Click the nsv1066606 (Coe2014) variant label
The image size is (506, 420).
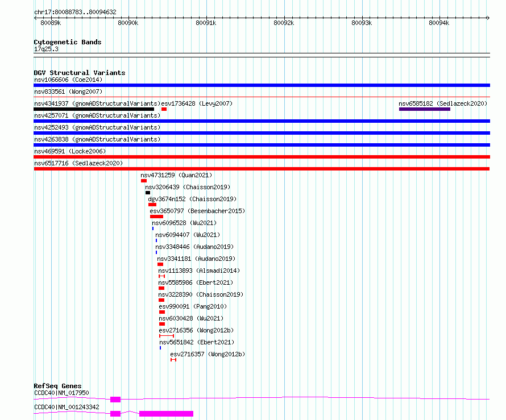68,80
